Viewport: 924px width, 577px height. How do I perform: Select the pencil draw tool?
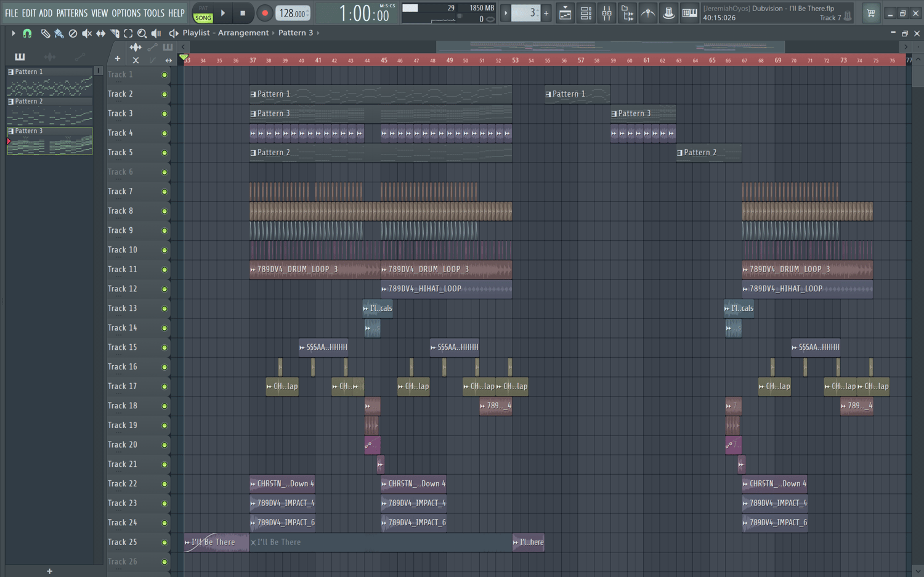point(45,33)
